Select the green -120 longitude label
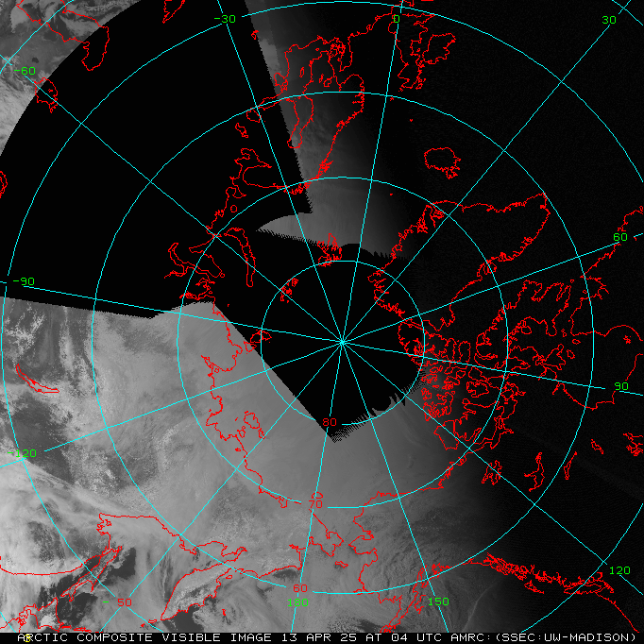Screen dimensions: 644x644 (22, 453)
